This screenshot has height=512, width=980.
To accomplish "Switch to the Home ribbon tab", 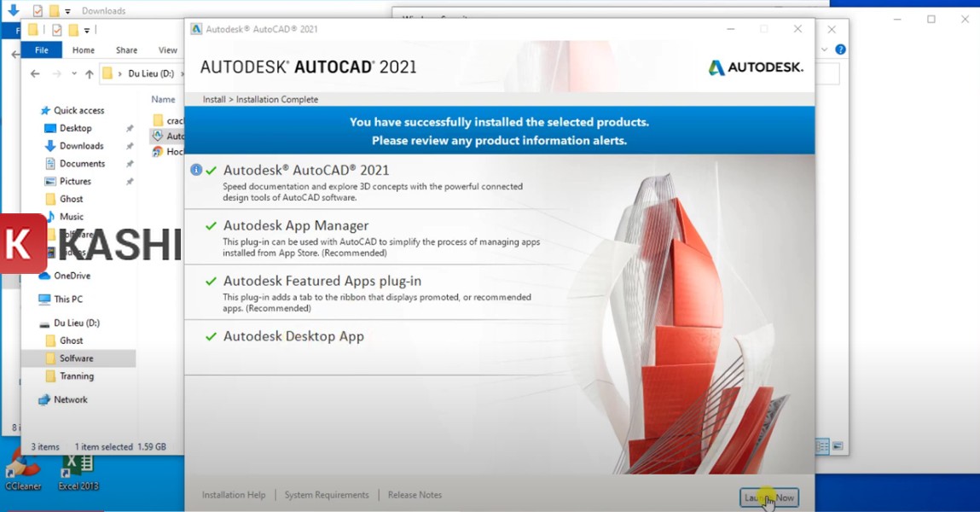I will click(x=84, y=50).
